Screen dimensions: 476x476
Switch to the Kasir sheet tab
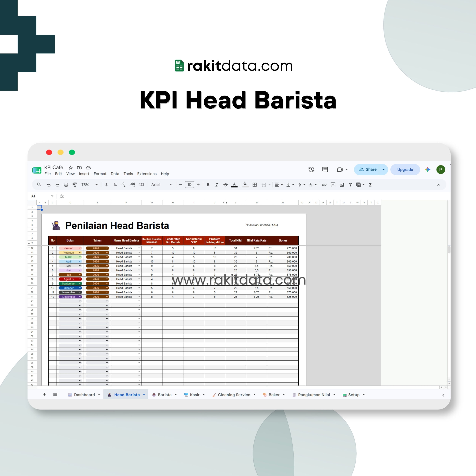point(194,395)
